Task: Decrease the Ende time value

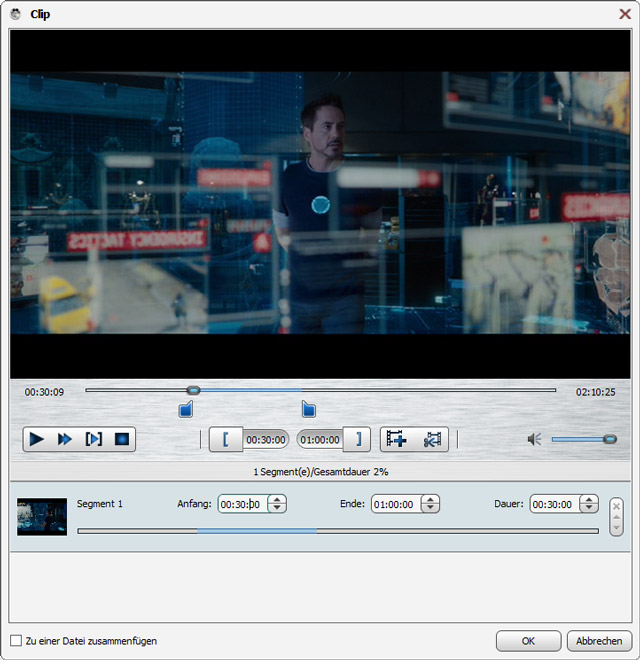Action: click(430, 508)
